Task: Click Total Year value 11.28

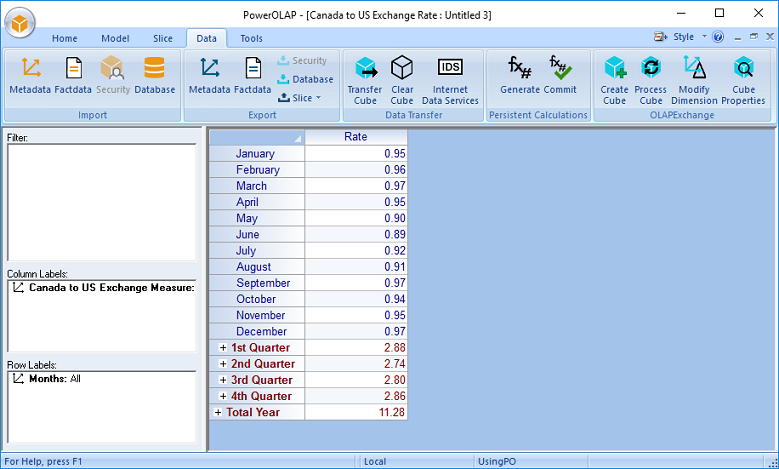Action: 356,412
